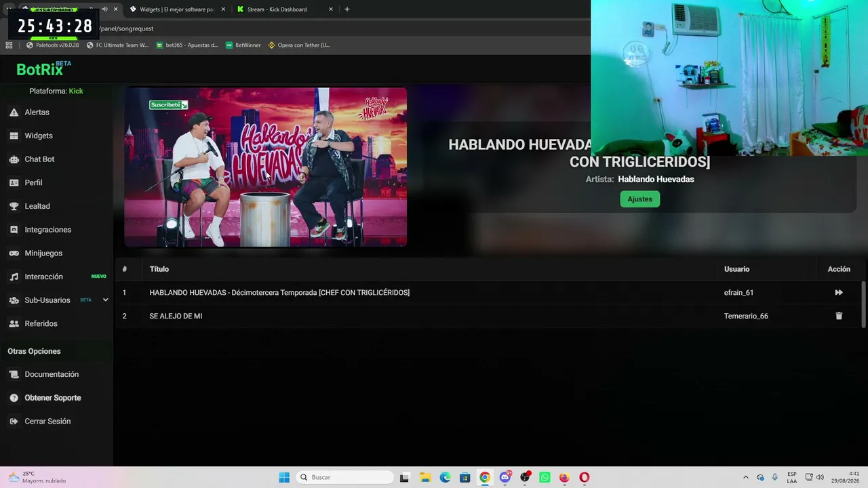Screen dimensions: 868x488
Task: Click the Cerrar Sesión logout icon
Action: pos(14,422)
